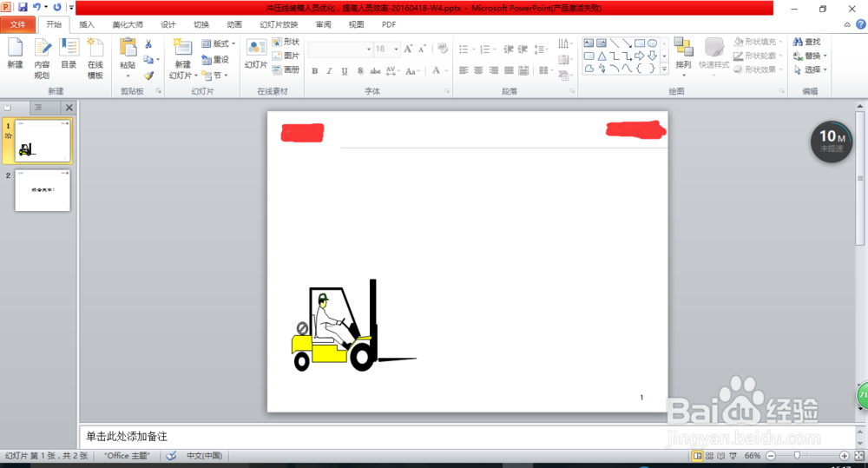
Task: Click the scissors cut icon
Action: (148, 44)
